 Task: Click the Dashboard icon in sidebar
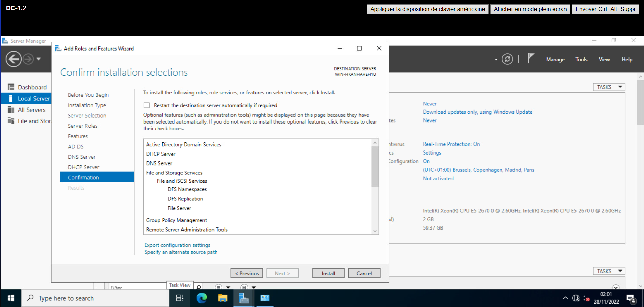pyautogui.click(x=11, y=87)
